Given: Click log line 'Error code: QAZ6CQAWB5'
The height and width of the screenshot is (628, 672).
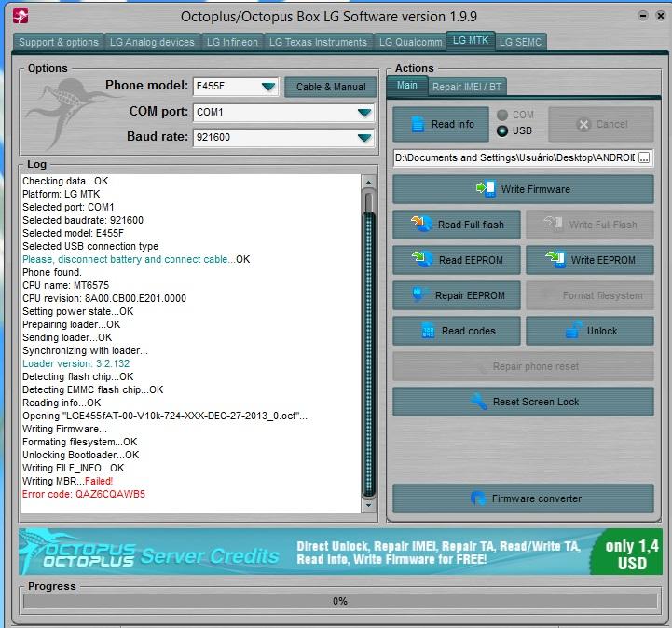Looking at the screenshot, I should pyautogui.click(x=84, y=494).
